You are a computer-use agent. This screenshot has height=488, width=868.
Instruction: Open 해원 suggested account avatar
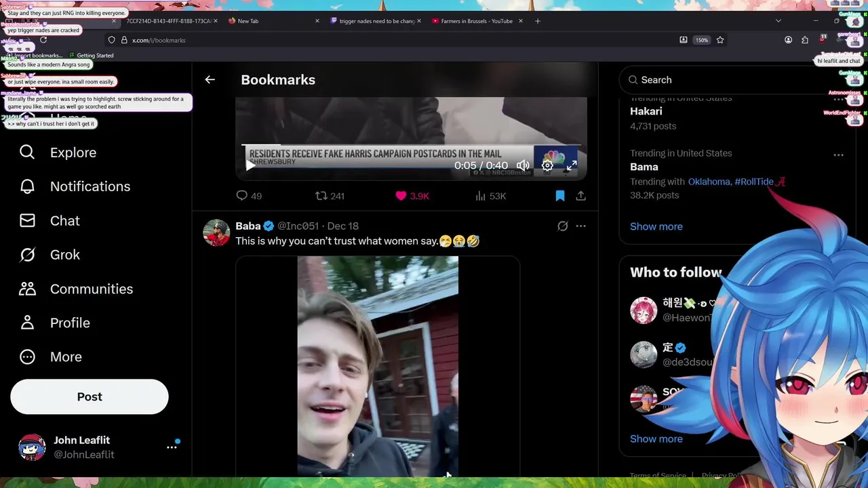click(644, 310)
